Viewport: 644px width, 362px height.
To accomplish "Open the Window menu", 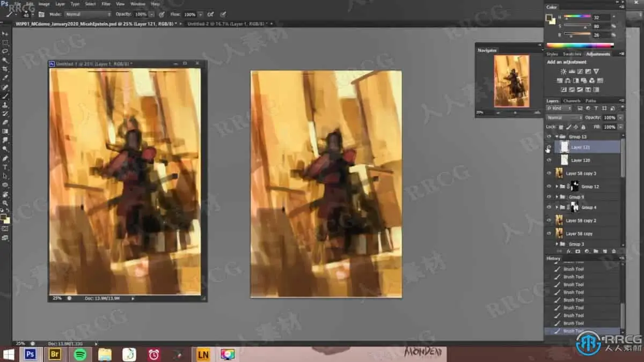I will tap(138, 4).
